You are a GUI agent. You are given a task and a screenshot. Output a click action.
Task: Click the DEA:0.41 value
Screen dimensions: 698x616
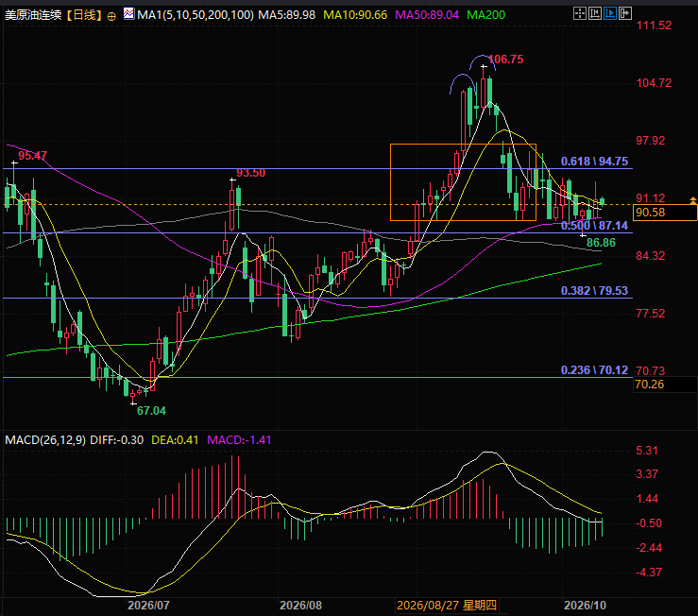(175, 440)
